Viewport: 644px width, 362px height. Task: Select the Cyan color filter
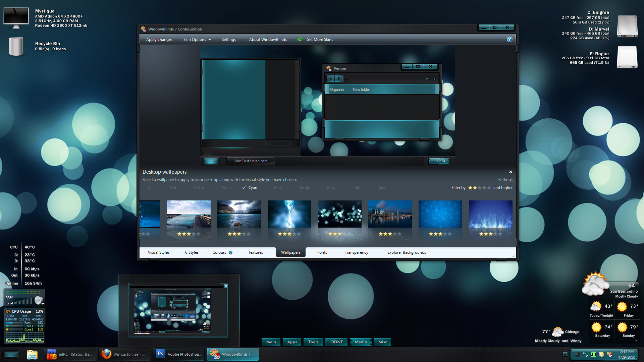(x=250, y=188)
